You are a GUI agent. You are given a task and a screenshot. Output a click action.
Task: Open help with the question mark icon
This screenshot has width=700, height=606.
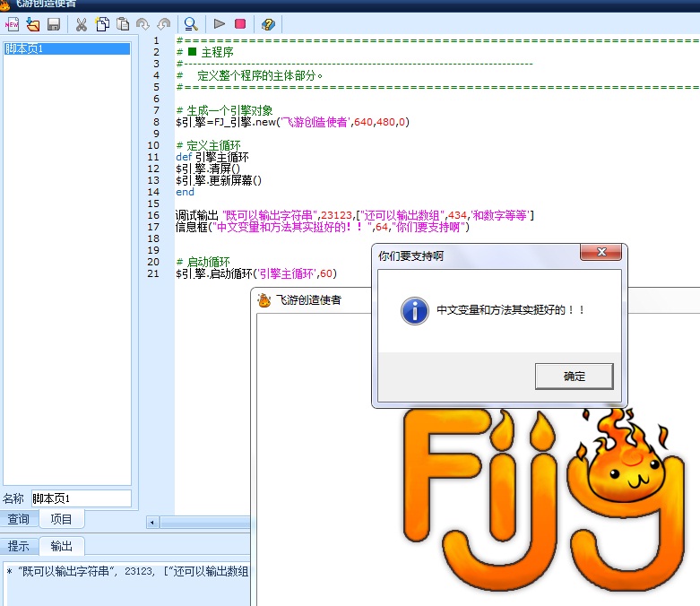click(268, 24)
